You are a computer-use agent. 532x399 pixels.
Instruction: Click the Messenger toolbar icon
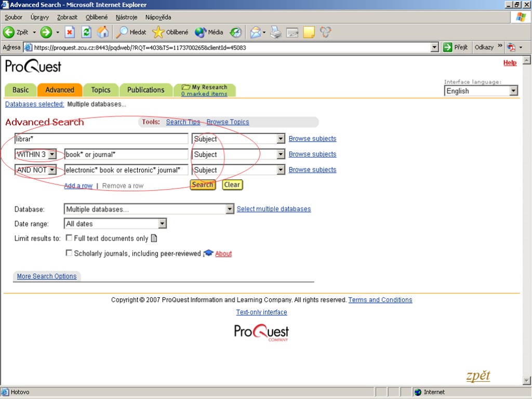coord(325,32)
